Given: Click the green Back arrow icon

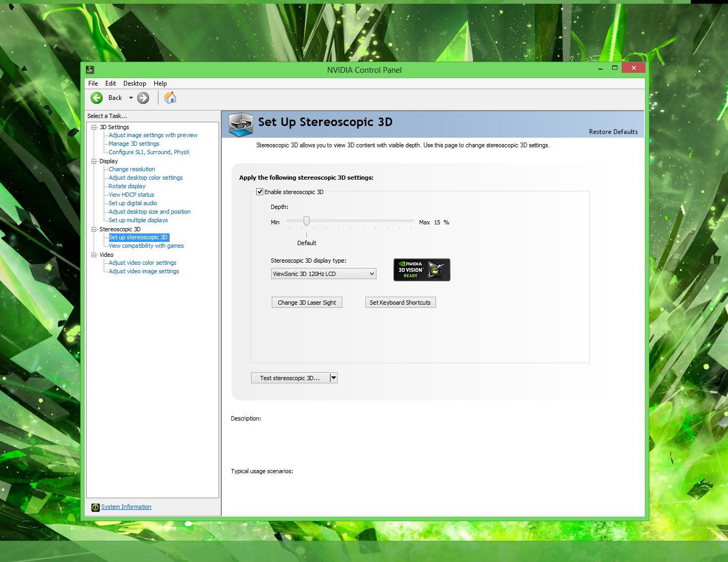Looking at the screenshot, I should click(97, 98).
